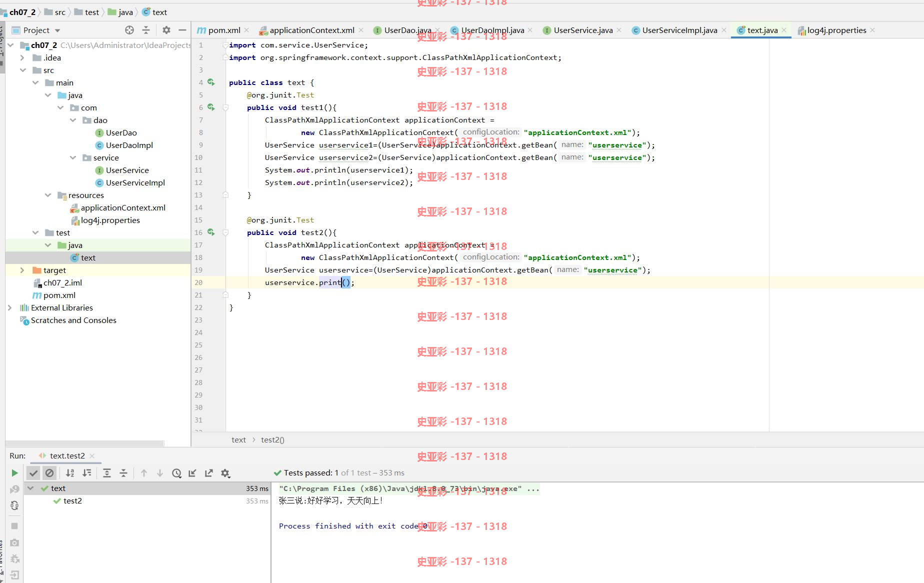Collapse the resources folder
This screenshot has height=583, width=924.
[x=47, y=195]
